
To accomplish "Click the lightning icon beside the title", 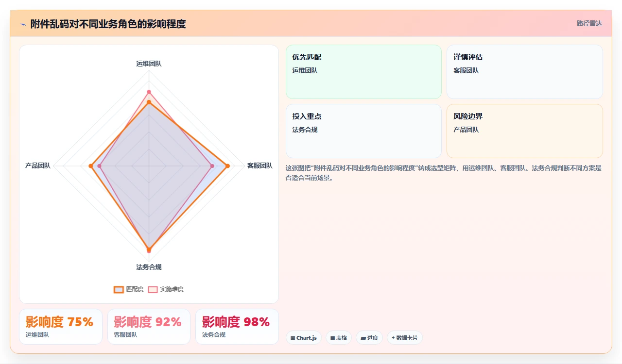I will 23,24.
